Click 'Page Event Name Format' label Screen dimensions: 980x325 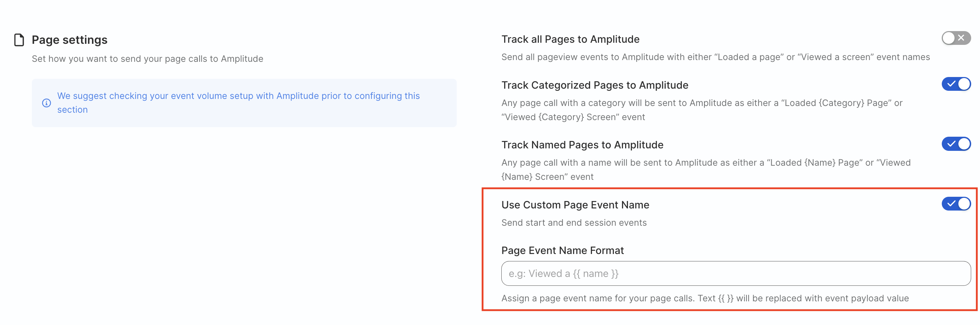coord(562,250)
